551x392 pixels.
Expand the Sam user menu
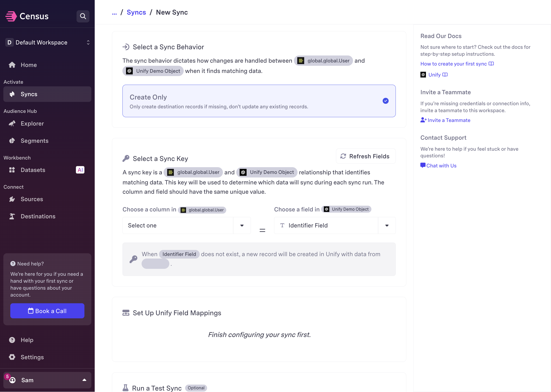pyautogui.click(x=47, y=380)
